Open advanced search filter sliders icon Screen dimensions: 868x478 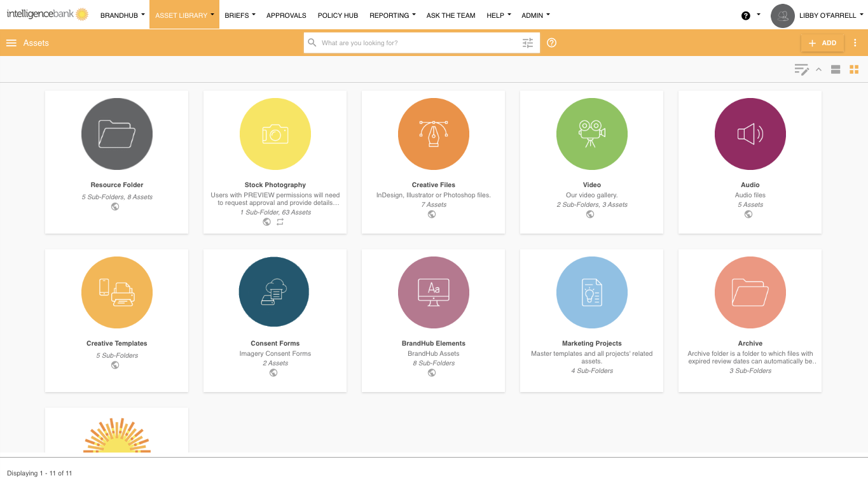[x=528, y=43]
